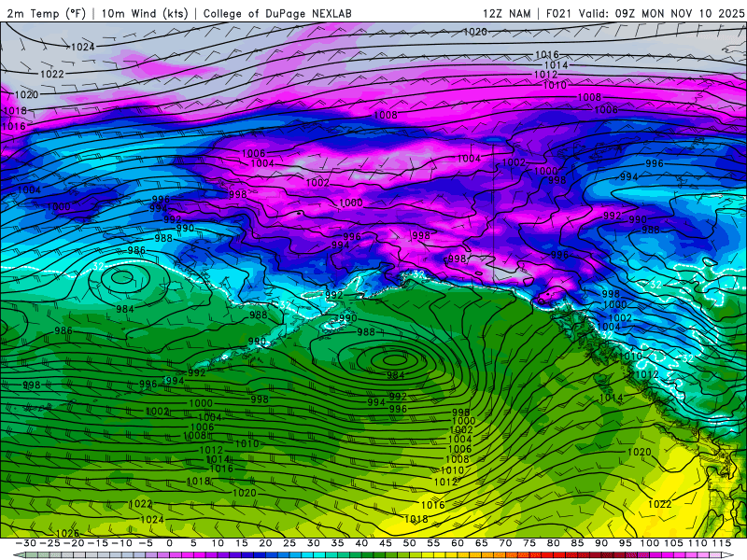Click the "10m Wind (kts)" header label
The image size is (747, 560).
point(145,13)
